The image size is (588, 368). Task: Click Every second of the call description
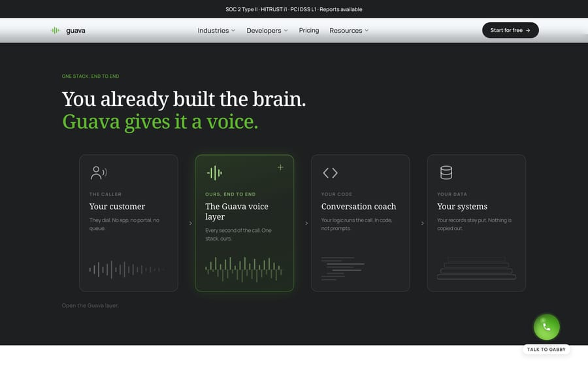(x=238, y=235)
